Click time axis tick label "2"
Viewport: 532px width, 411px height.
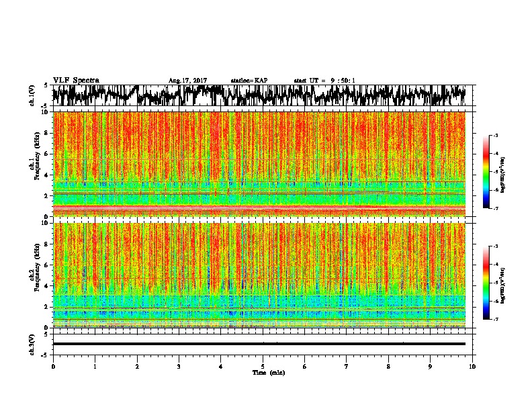point(137,367)
